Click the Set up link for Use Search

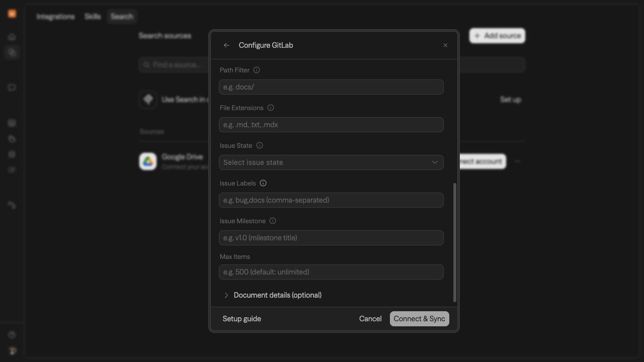tap(510, 100)
